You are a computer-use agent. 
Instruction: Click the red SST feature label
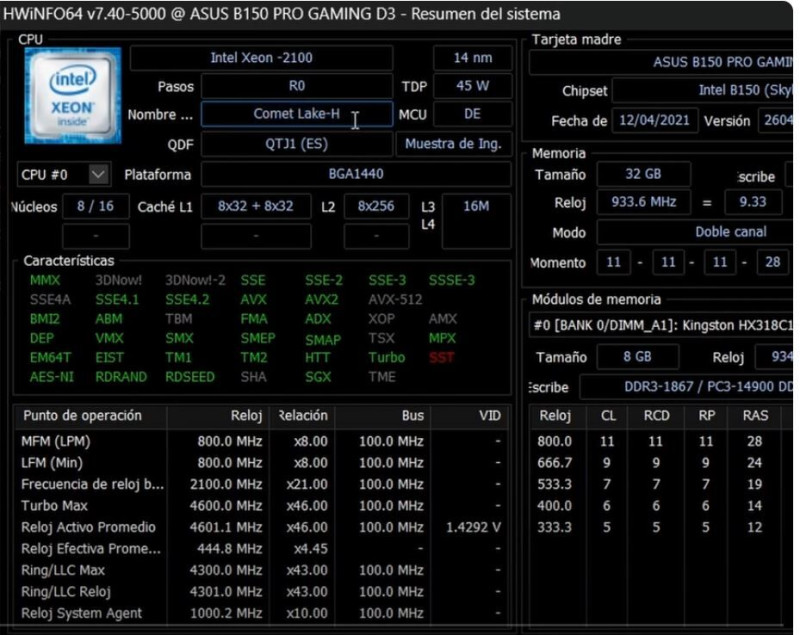coord(442,358)
